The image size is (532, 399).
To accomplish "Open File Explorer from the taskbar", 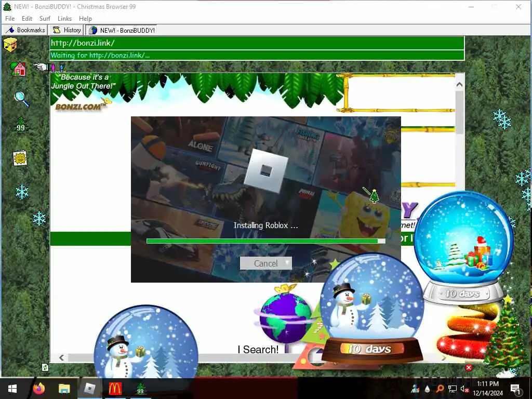I will (x=64, y=389).
